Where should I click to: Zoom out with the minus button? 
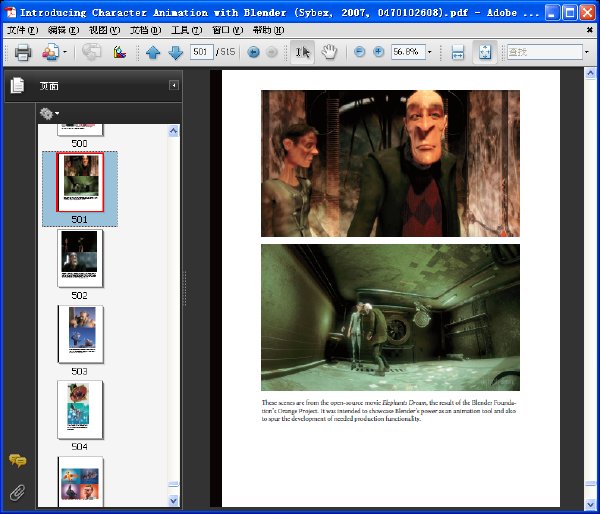coord(359,51)
